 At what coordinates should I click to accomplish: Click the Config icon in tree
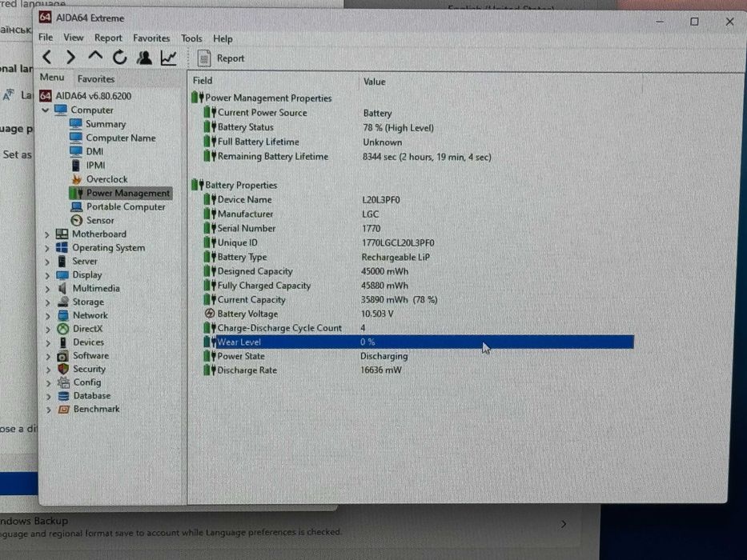click(x=63, y=382)
